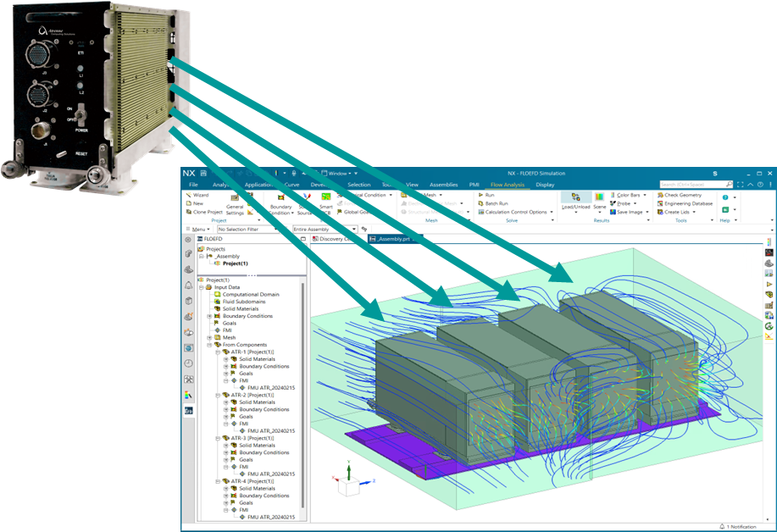Switch to the Flow Analysis ribbon tab

coord(508,185)
